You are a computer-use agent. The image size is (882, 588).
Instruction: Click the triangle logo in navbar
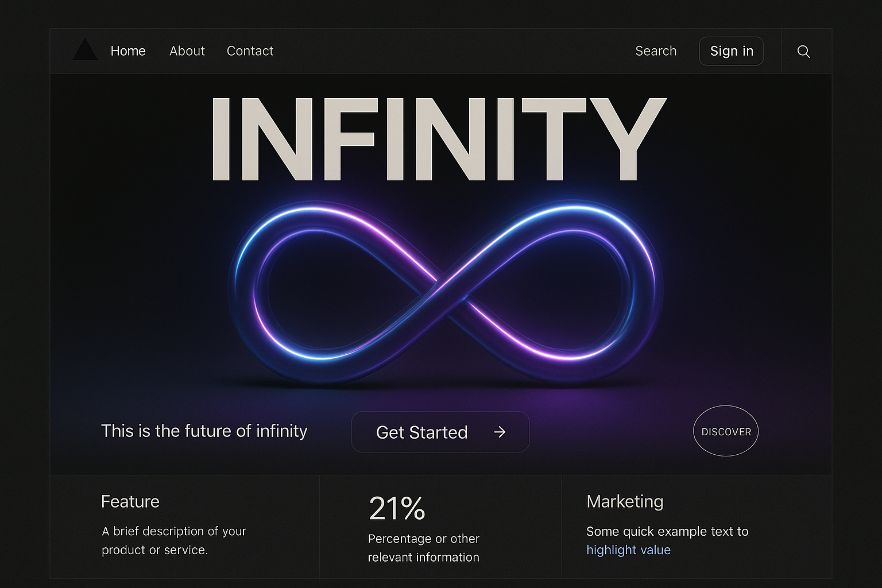point(86,51)
